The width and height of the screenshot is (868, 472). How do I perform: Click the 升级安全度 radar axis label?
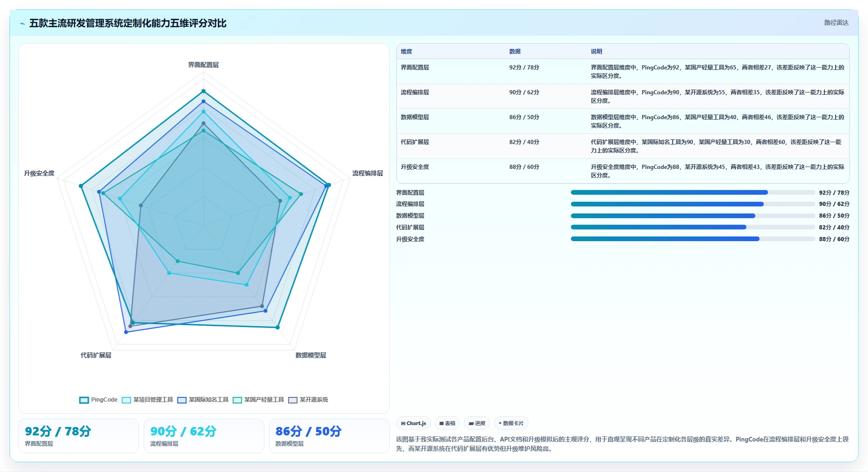pos(39,173)
